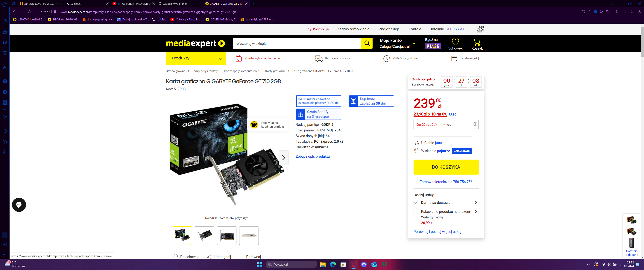
Task: Open the Zobacz opis produktu link
Action: click(x=312, y=156)
